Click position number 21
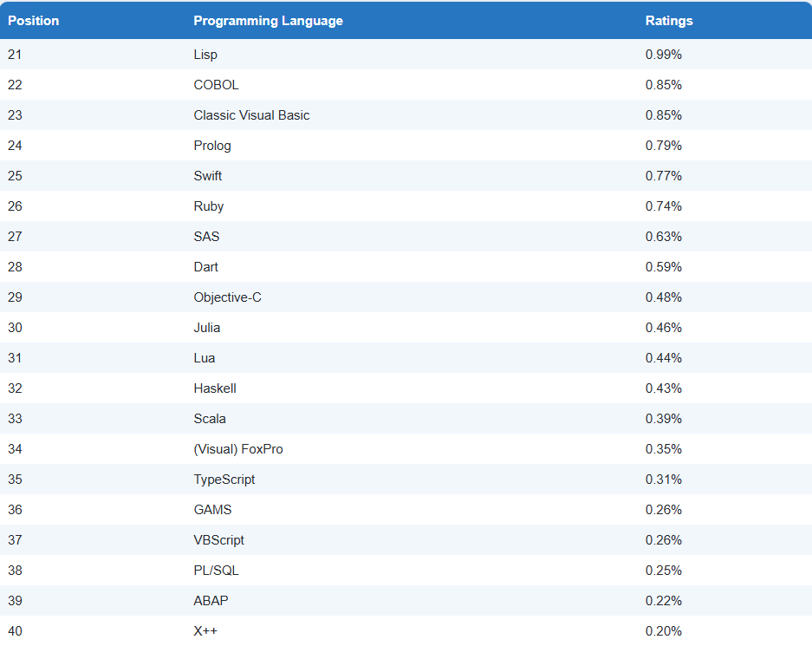The image size is (812, 646). [15, 55]
